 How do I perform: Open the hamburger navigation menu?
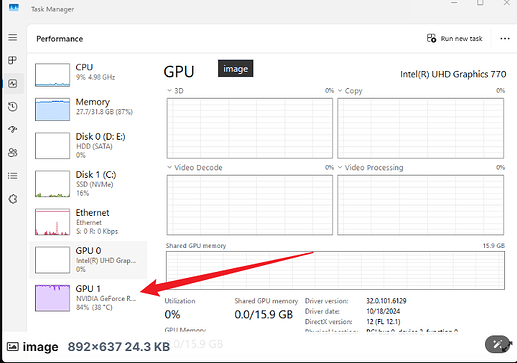[x=13, y=37]
